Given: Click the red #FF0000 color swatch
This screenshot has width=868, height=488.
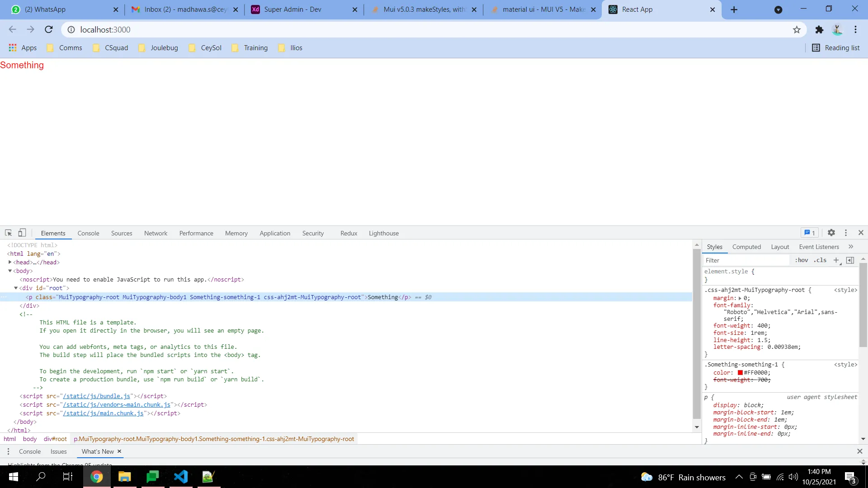Looking at the screenshot, I should [740, 373].
